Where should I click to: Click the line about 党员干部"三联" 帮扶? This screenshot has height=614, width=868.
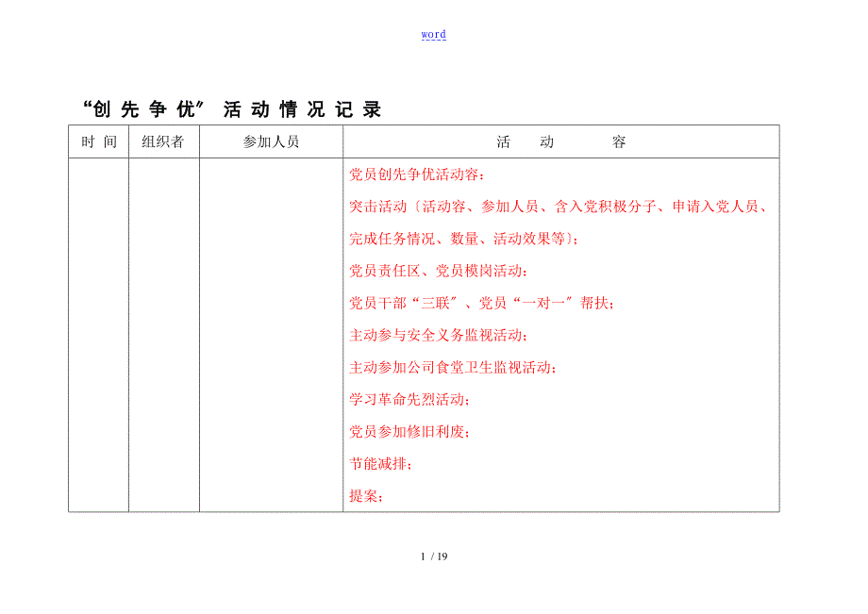(481, 304)
